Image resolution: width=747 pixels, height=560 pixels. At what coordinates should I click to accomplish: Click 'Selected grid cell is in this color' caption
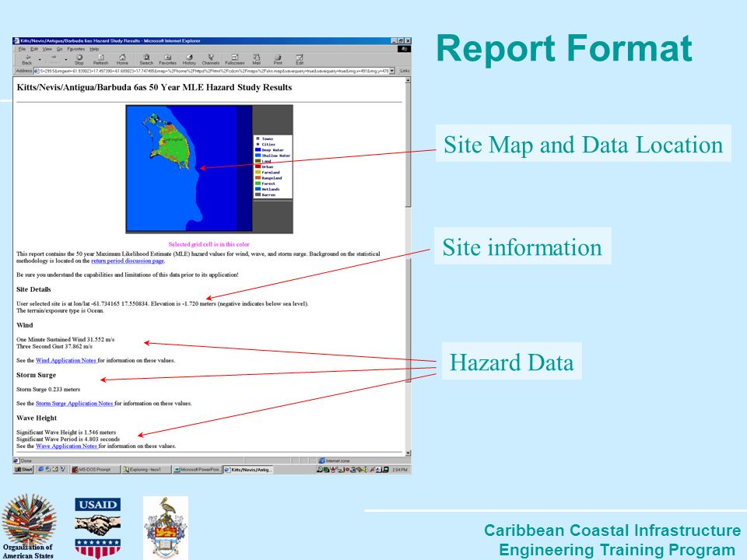pos(209,244)
